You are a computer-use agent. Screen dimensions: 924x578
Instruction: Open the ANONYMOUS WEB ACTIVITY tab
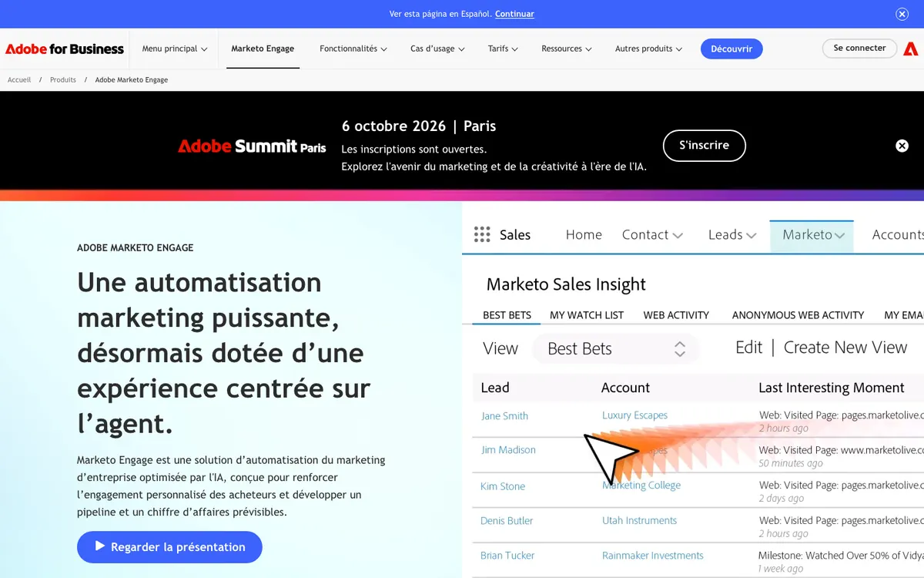(798, 315)
